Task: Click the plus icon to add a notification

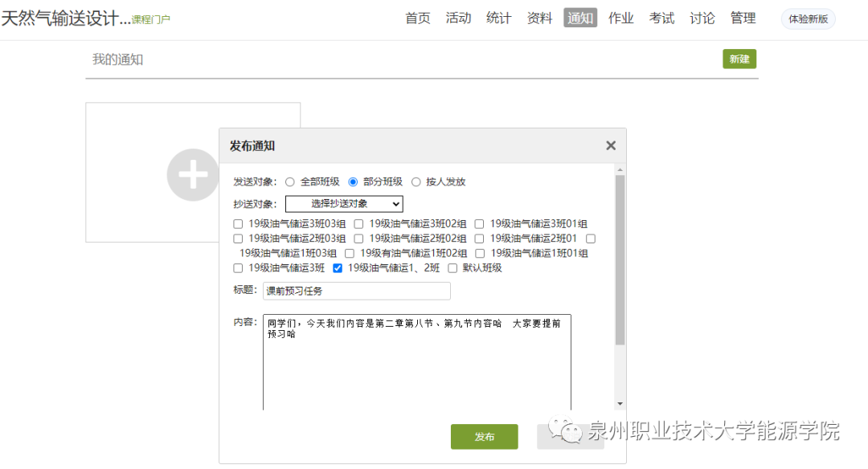Action: 193,174
